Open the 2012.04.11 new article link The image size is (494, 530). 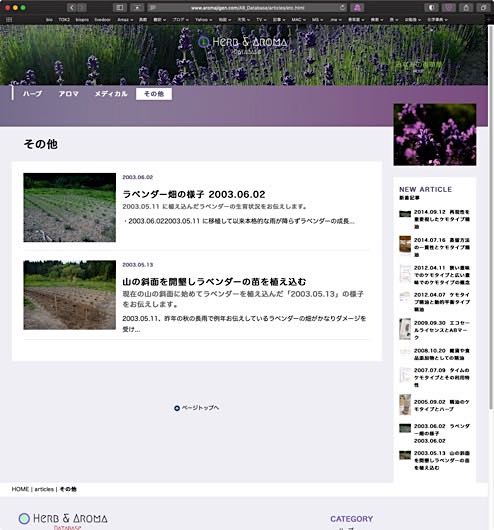pos(442,275)
